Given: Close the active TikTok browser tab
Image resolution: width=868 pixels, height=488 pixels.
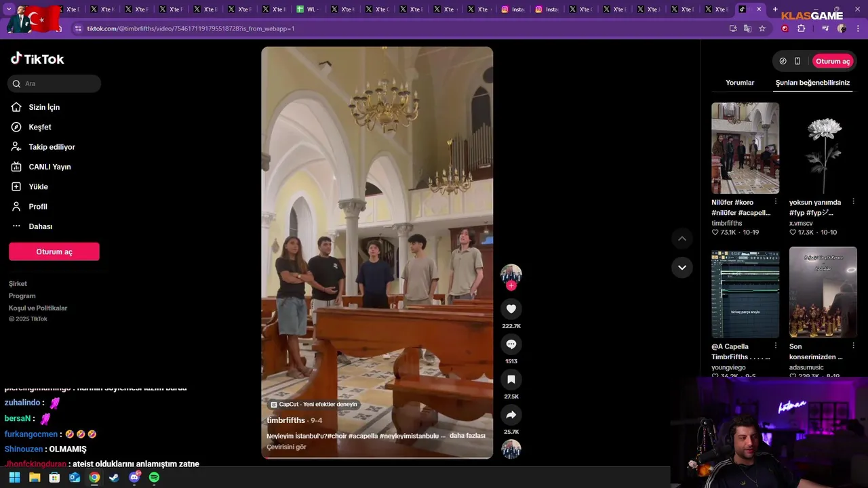Looking at the screenshot, I should [759, 9].
